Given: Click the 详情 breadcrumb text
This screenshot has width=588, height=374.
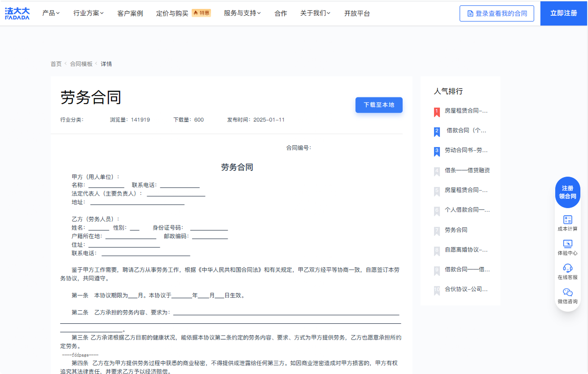Looking at the screenshot, I should 106,64.
